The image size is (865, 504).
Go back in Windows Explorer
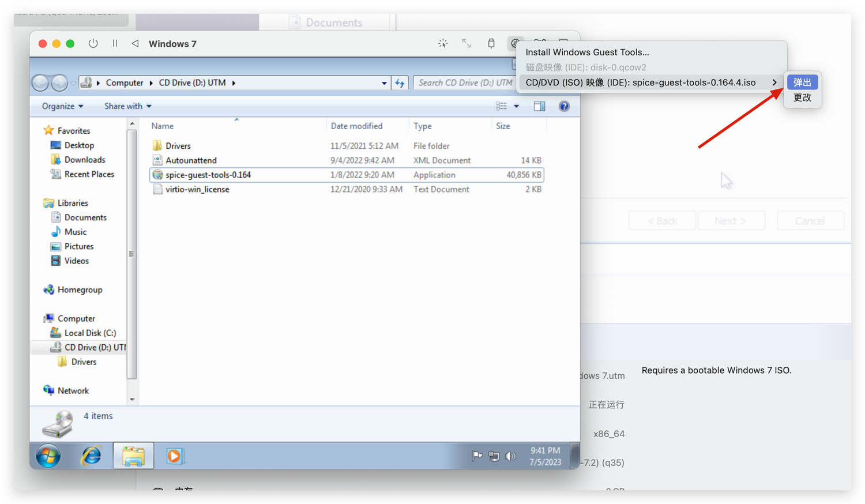click(x=40, y=83)
